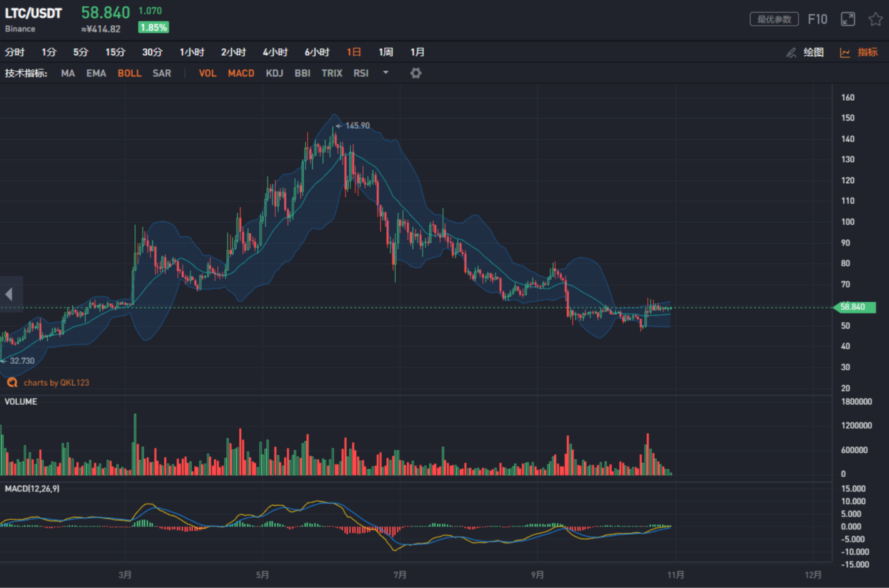
Task: Disable the MACD indicator
Action: tap(240, 73)
